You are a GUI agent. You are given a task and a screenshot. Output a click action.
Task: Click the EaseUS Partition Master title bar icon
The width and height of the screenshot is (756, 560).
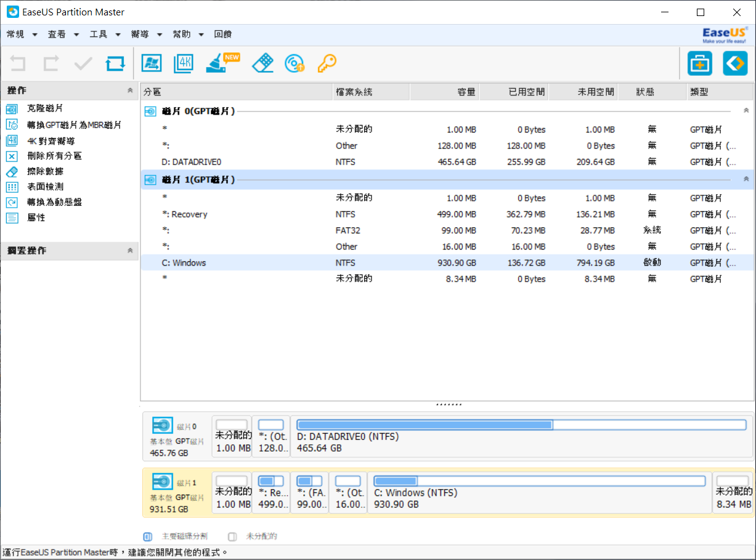click(x=12, y=12)
